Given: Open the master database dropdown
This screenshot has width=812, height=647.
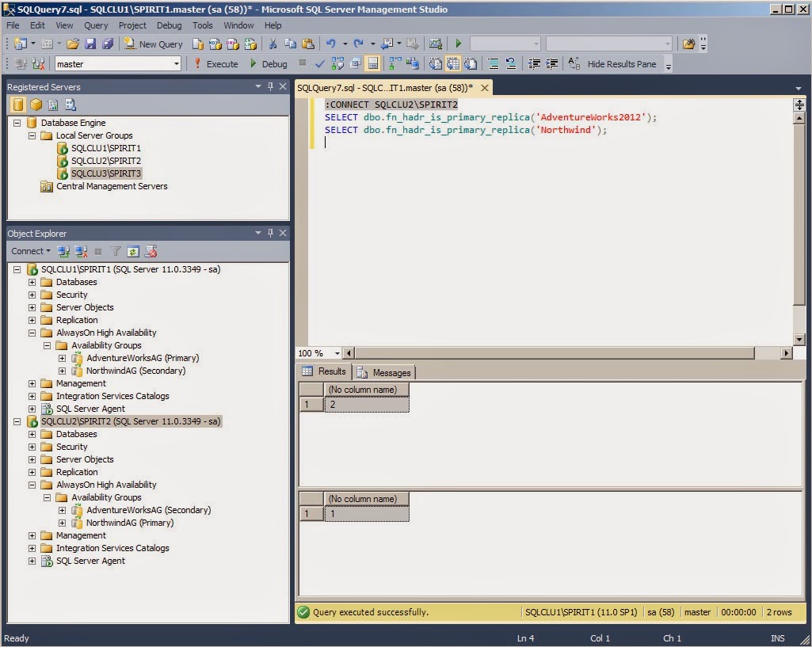Looking at the screenshot, I should 176,64.
